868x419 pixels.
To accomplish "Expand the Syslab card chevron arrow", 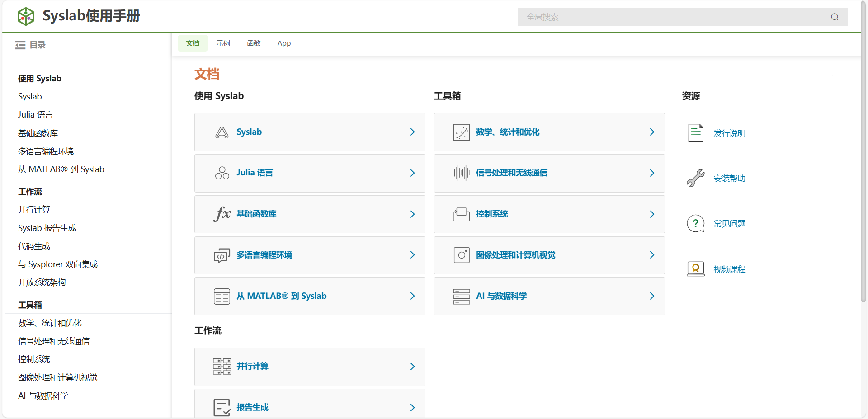I will [x=412, y=132].
